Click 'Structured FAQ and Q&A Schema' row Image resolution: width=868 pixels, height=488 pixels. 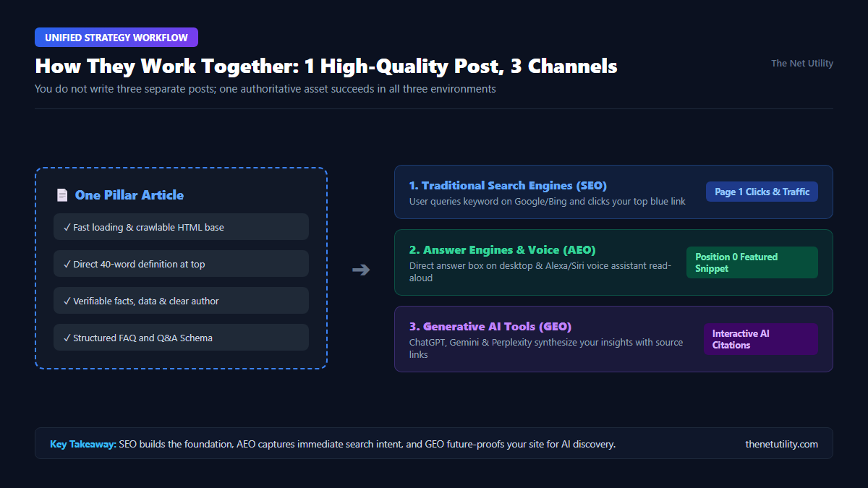181,338
